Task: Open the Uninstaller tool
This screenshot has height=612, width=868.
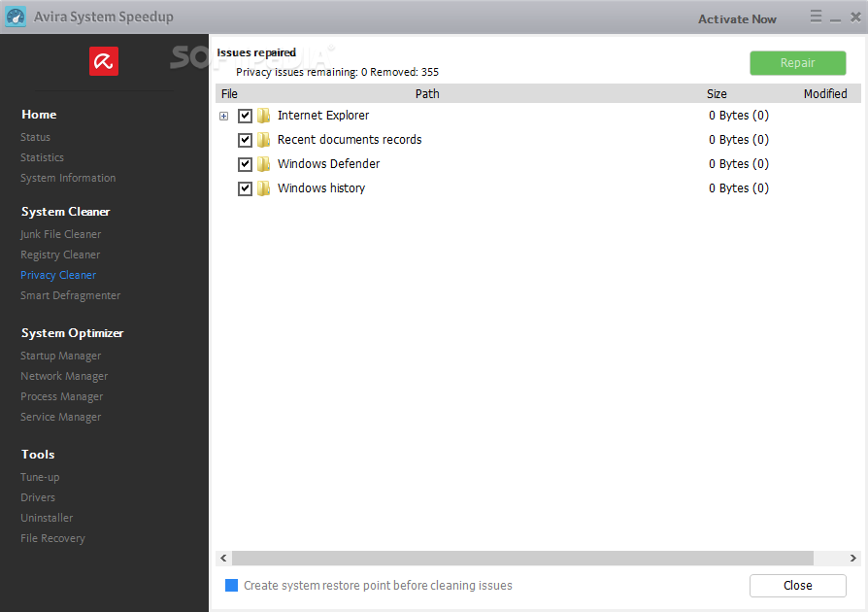Action: click(47, 518)
